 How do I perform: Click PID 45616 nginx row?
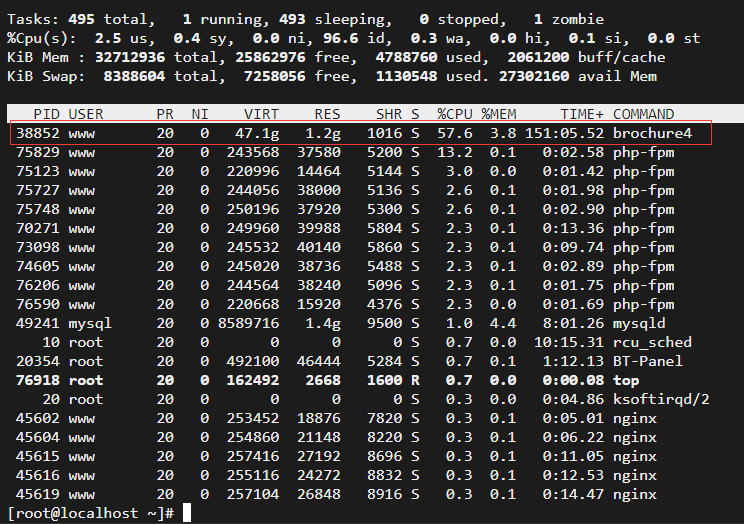38,475
